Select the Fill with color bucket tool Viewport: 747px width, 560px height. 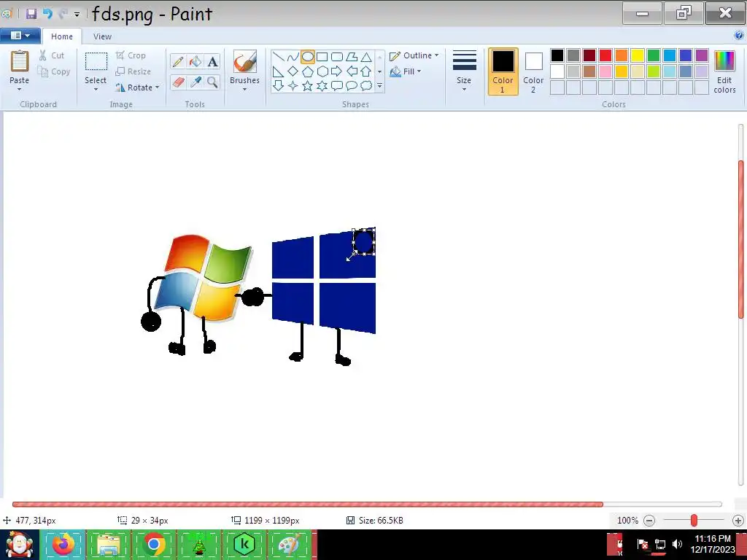(x=196, y=61)
